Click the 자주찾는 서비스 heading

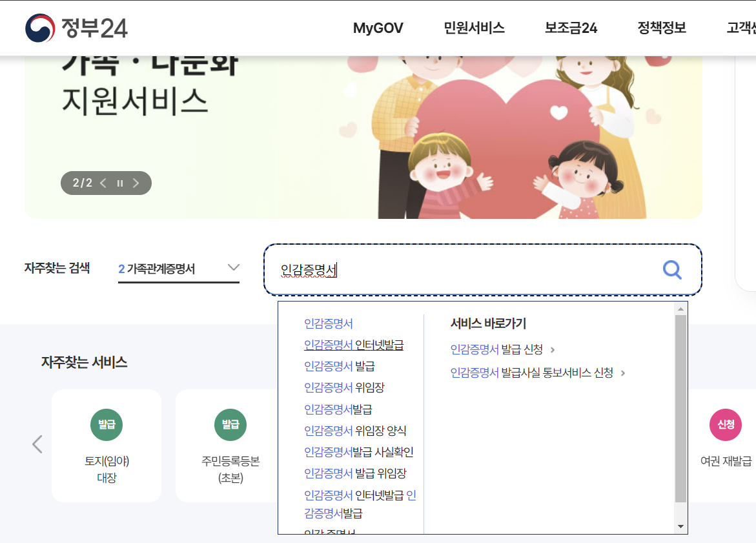[84, 362]
